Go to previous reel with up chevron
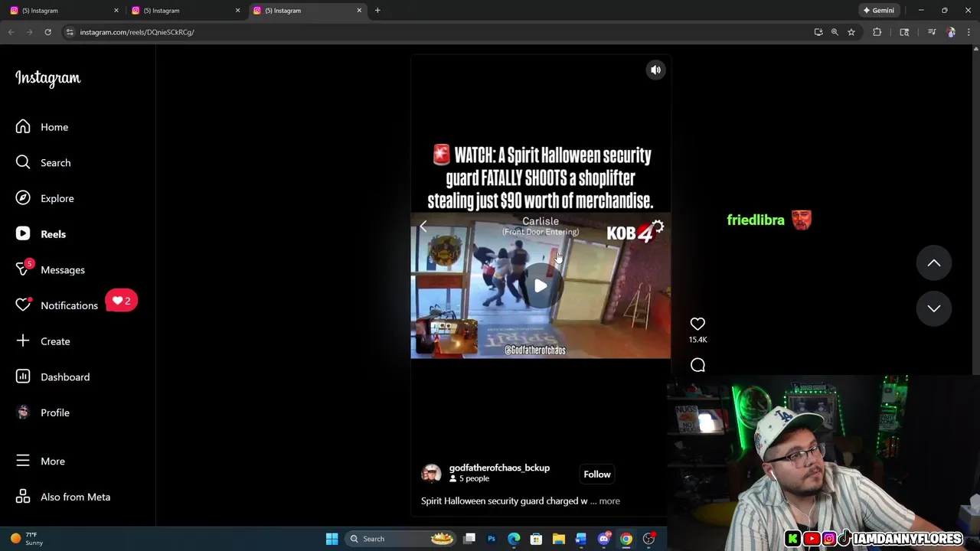This screenshot has width=980, height=551. (934, 263)
